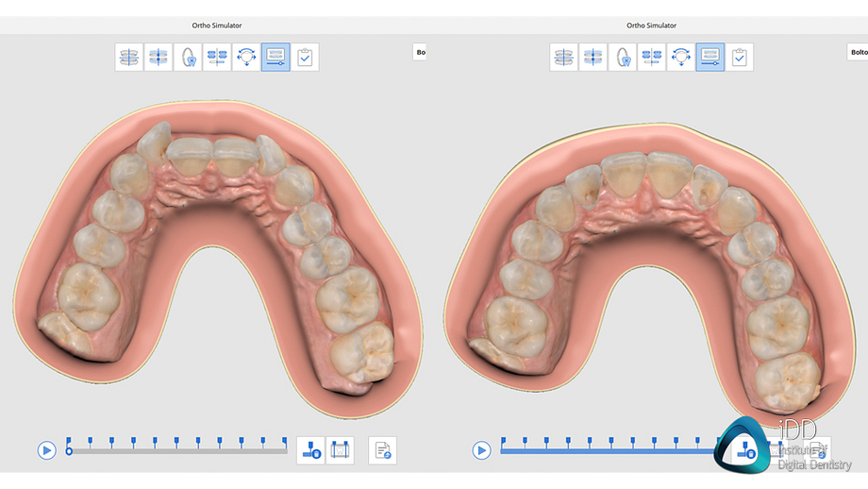
Task: Open the report document icon below left model
Action: [382, 450]
